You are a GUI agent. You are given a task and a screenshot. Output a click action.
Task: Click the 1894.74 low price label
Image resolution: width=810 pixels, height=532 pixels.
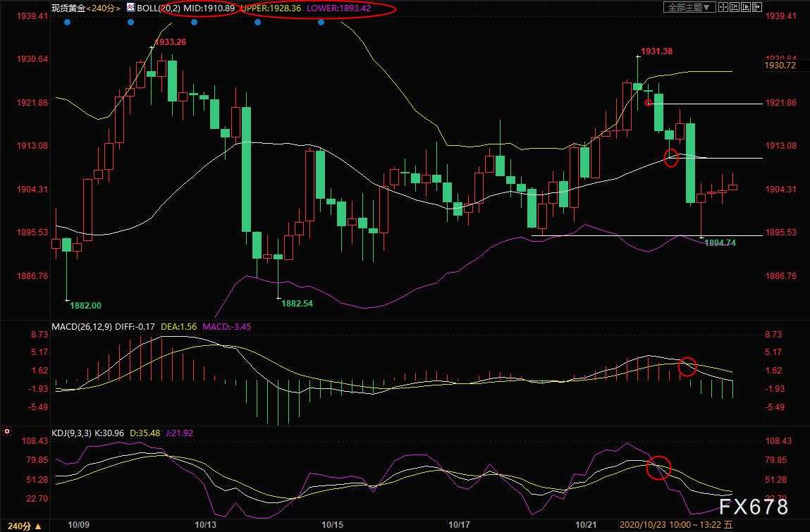(720, 243)
